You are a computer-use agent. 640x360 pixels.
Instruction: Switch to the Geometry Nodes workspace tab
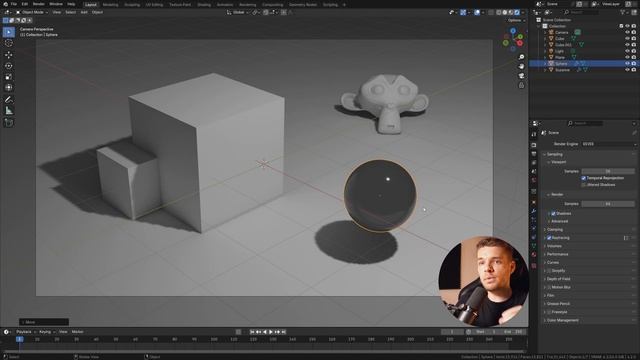tap(303, 5)
